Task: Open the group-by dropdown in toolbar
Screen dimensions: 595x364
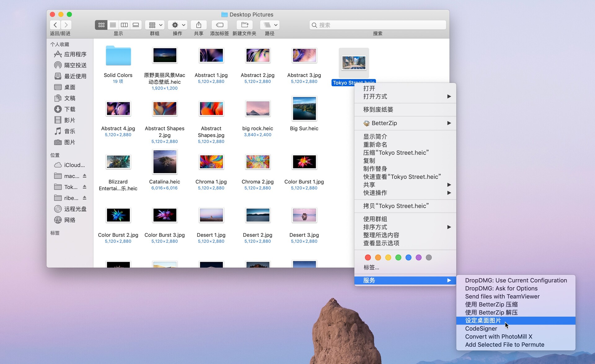Action: (155, 25)
